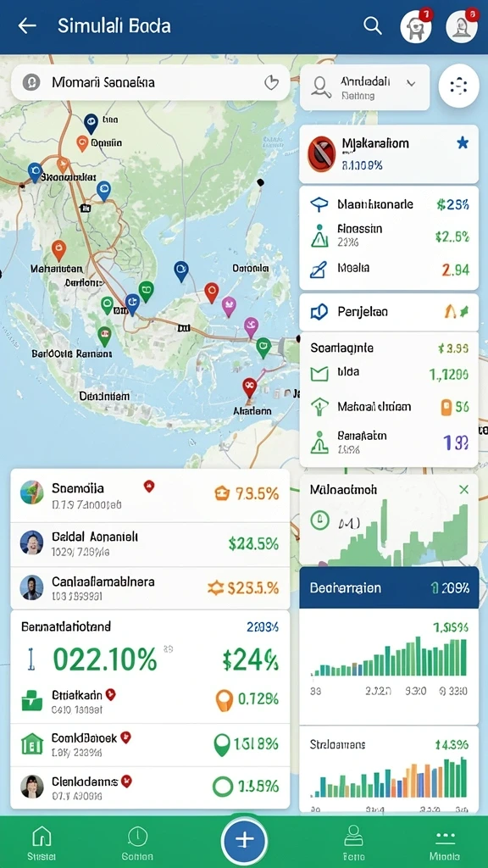Click the Bernnatdariotrand heading
The height and width of the screenshot is (868, 488).
66,626
